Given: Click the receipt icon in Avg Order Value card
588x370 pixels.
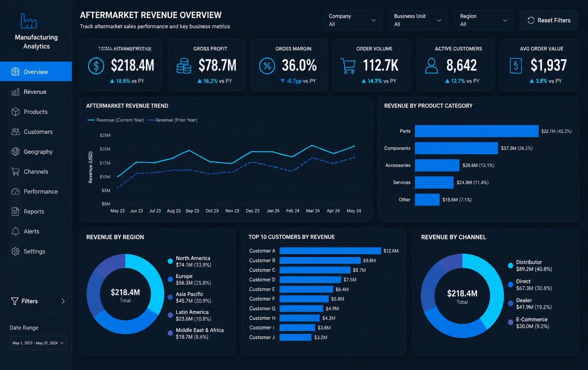Looking at the screenshot, I should pos(516,66).
